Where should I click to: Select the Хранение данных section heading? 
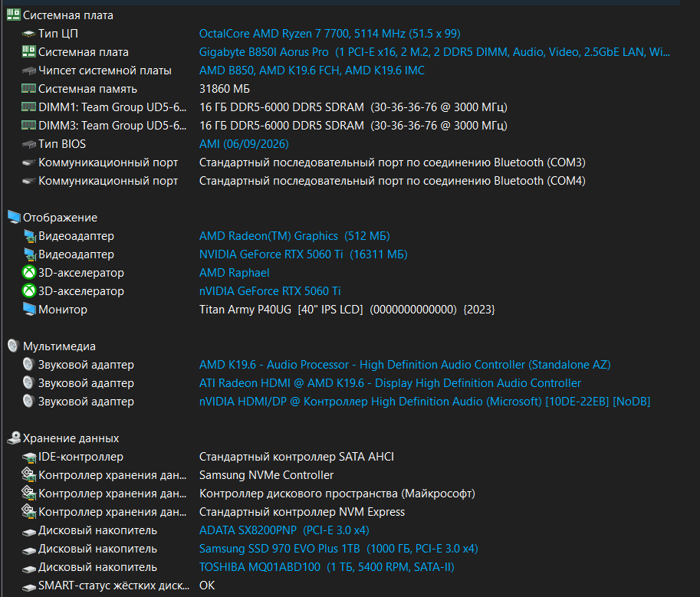coord(71,438)
